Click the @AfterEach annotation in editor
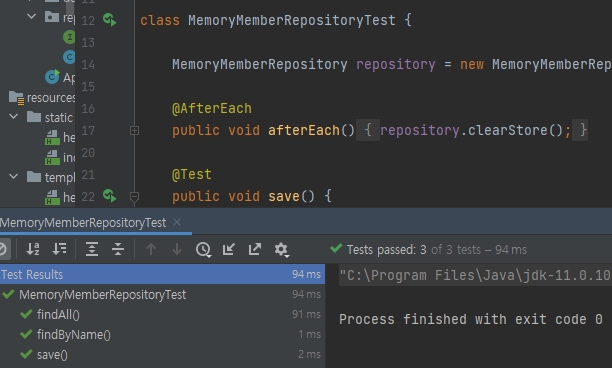The height and width of the screenshot is (368, 612). (212, 108)
